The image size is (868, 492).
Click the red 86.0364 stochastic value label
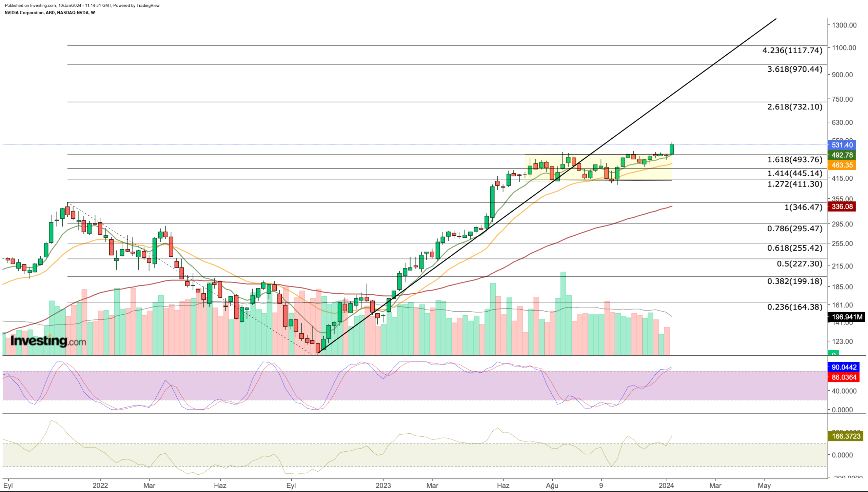[844, 377]
